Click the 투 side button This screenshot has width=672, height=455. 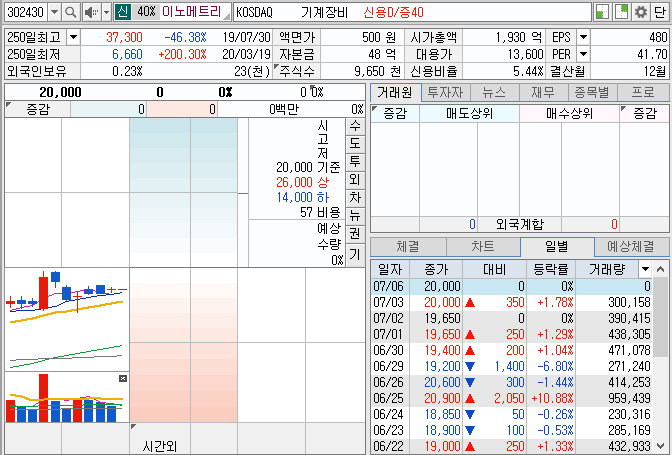pos(355,162)
